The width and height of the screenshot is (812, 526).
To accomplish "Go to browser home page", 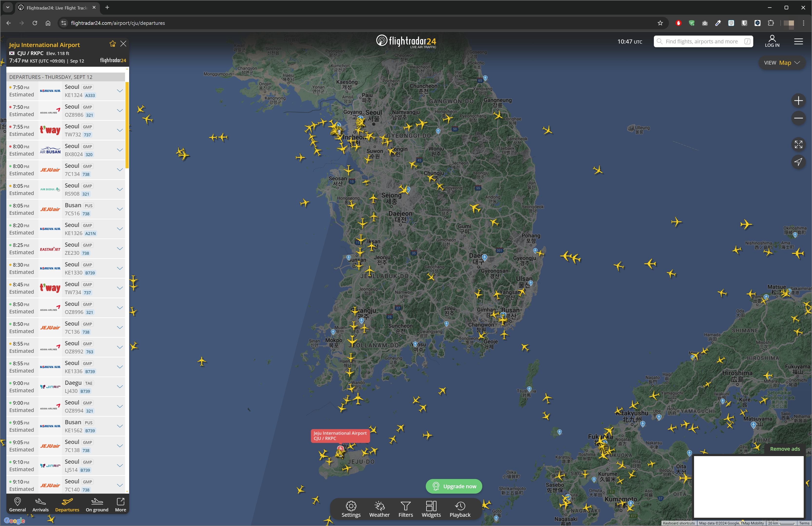I will pyautogui.click(x=48, y=23).
